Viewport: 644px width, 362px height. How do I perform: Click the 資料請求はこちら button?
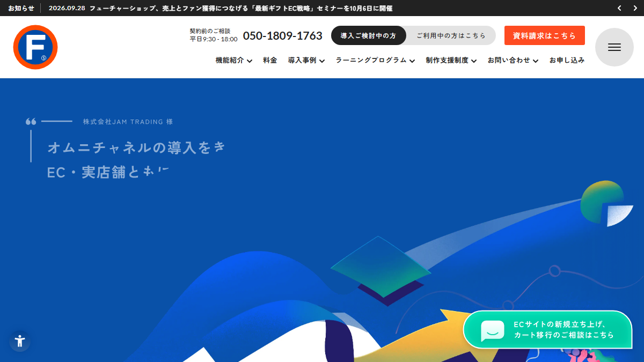tap(545, 35)
